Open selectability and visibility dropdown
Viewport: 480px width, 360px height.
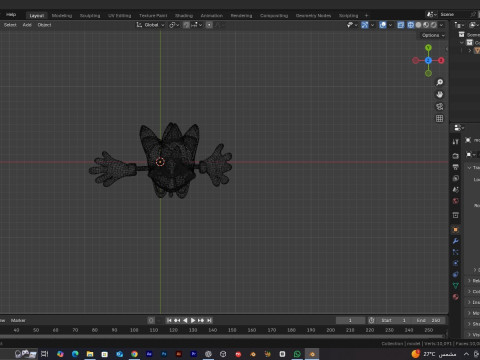click(352, 25)
